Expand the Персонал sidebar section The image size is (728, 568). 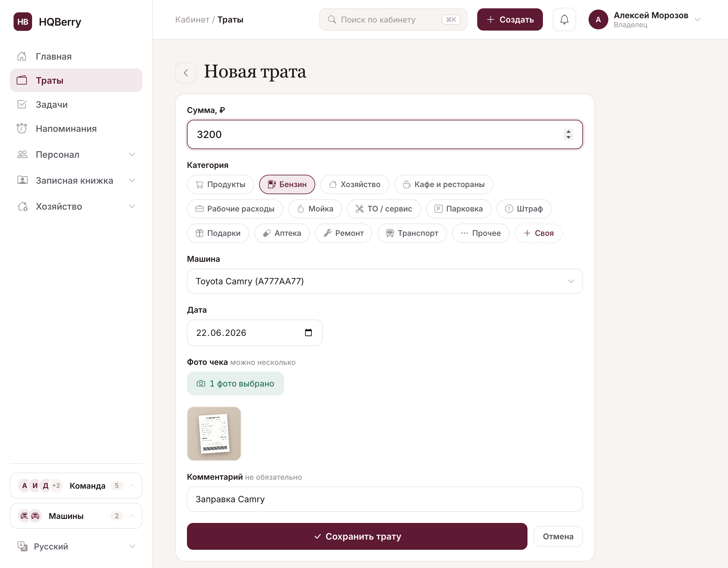pyautogui.click(x=76, y=154)
